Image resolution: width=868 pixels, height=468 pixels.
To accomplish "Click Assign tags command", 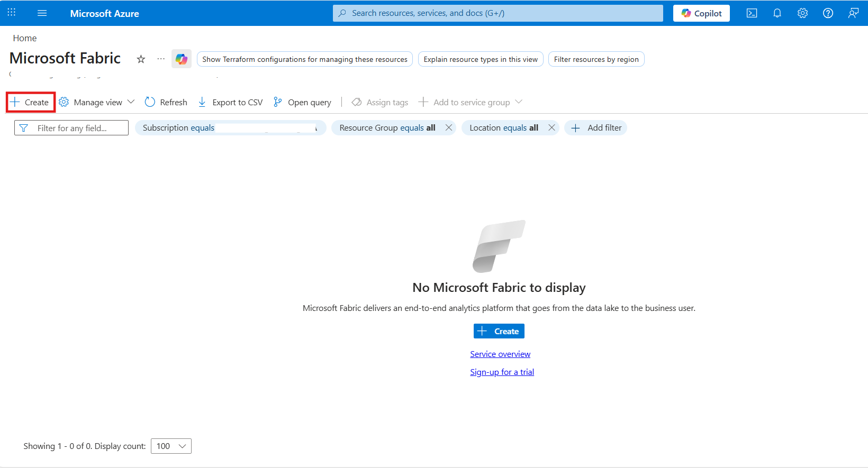I will tap(380, 102).
